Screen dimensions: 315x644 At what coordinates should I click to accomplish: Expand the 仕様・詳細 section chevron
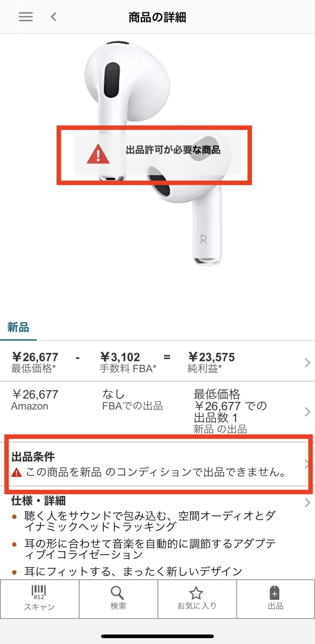pos(307,503)
